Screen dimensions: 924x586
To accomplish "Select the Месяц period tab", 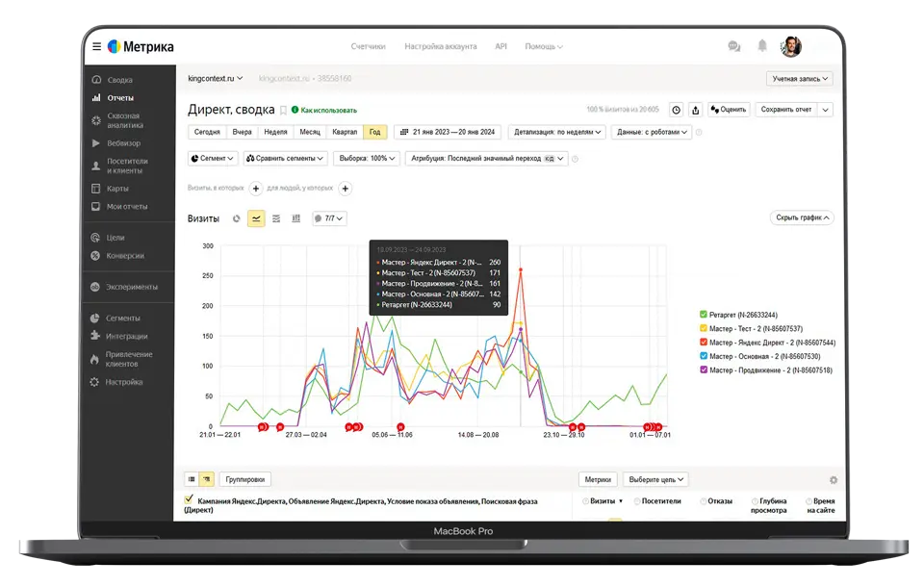I will 310,132.
